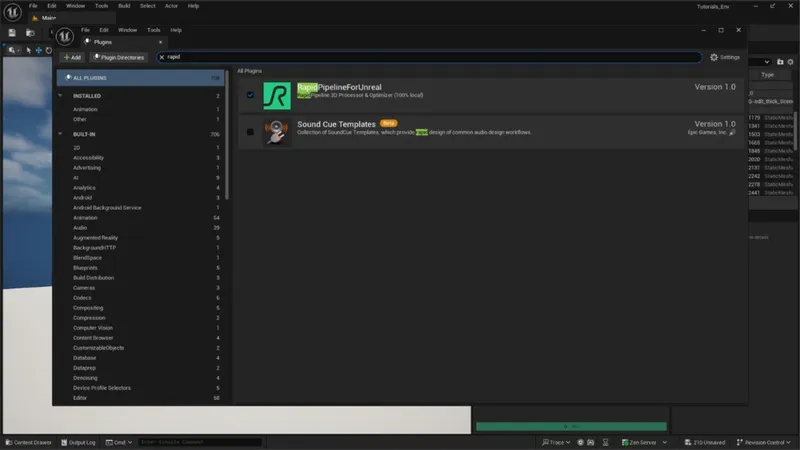The width and height of the screenshot is (800, 450).
Task: Open Tools menu in Plugins window
Action: coord(154,30)
